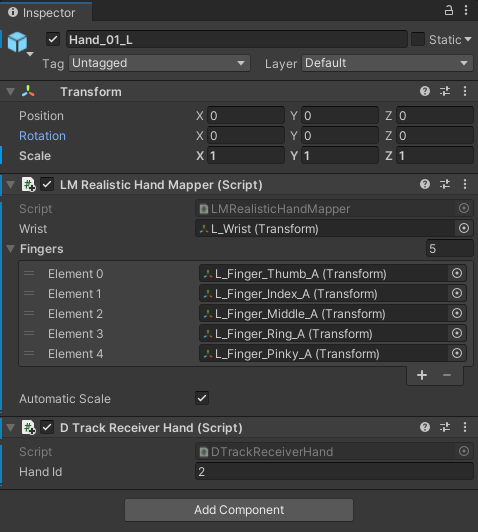The width and height of the screenshot is (478, 532).
Task: Click the Element 4 reorder handle
Action: pyautogui.click(x=29, y=354)
